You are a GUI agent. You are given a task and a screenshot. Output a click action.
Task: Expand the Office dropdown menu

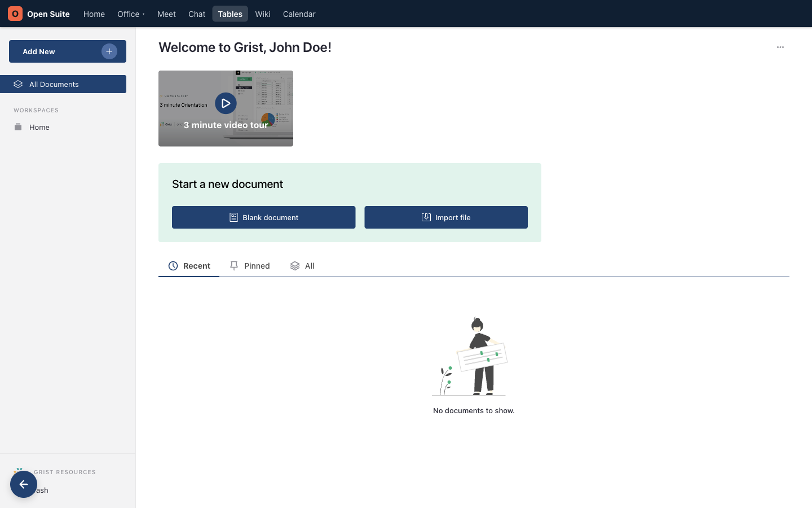tap(131, 14)
